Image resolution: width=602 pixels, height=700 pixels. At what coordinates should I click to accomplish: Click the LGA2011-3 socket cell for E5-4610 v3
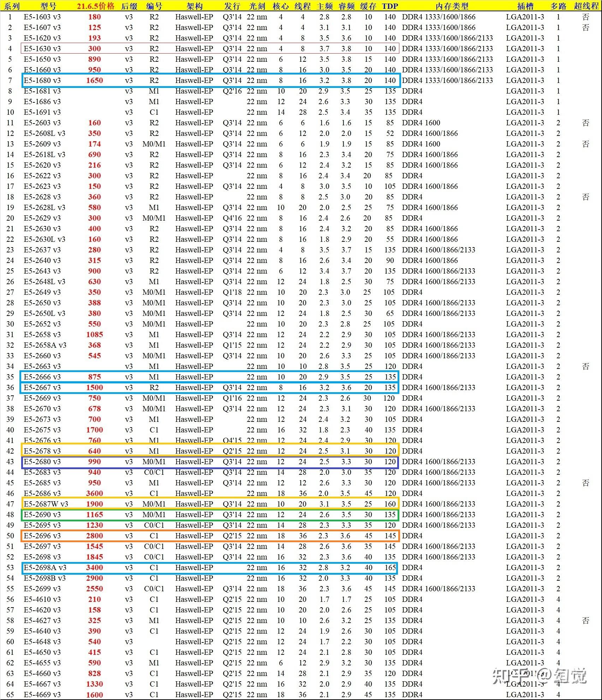(x=525, y=599)
